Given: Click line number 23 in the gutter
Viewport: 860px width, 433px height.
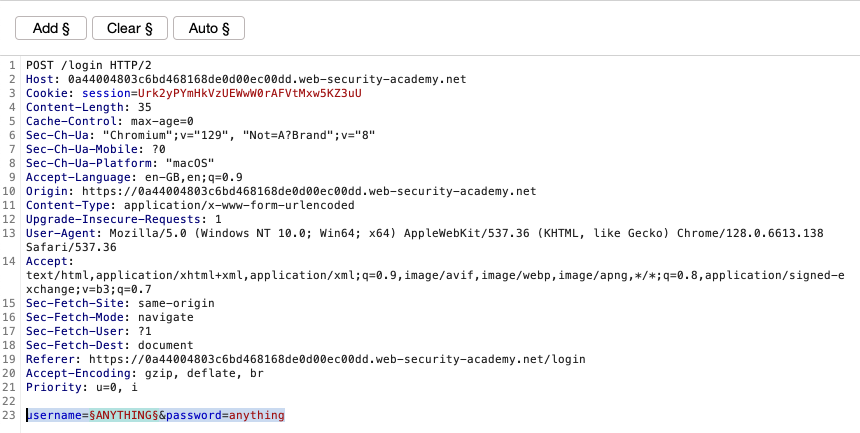Looking at the screenshot, I should coord(9,415).
